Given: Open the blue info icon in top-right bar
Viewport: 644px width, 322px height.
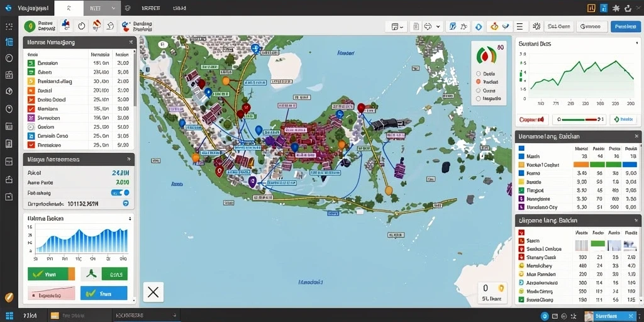Looking at the screenshot, I should pyautogui.click(x=603, y=8).
